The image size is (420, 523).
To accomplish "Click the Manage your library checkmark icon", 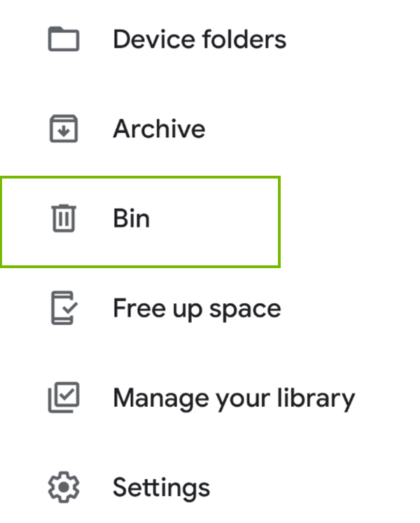I will pyautogui.click(x=63, y=398).
